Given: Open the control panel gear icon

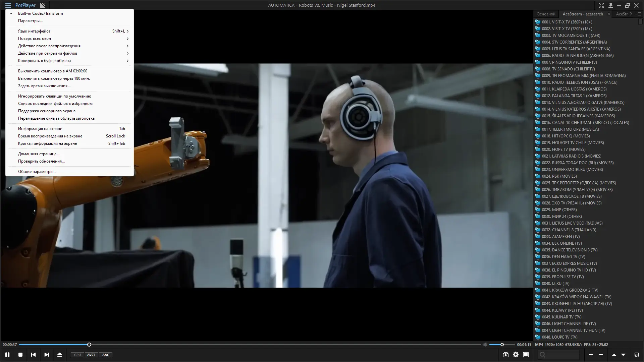Looking at the screenshot, I should click(x=516, y=355).
